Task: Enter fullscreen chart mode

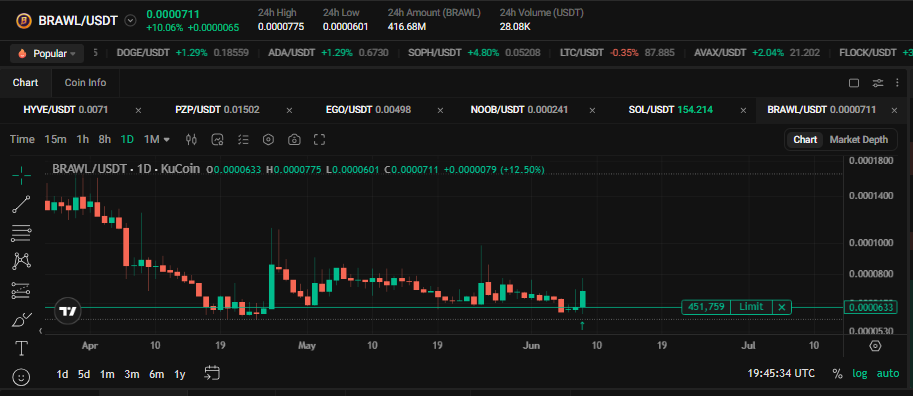Action: coord(319,140)
